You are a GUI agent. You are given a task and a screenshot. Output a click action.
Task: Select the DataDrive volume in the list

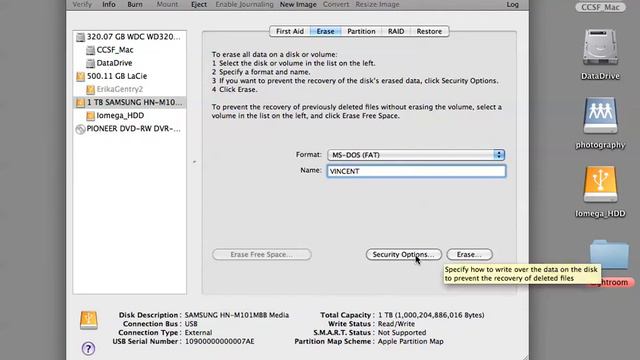(x=130, y=63)
